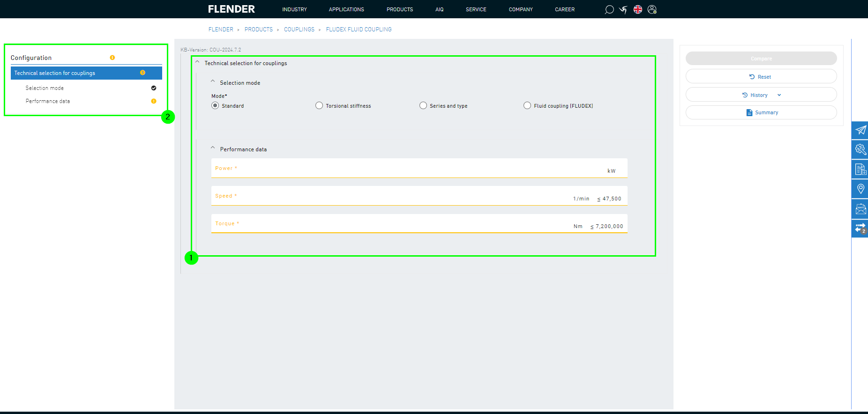868x414 pixels.
Task: Collapse Technical selection for couplings section
Action: pos(197,62)
